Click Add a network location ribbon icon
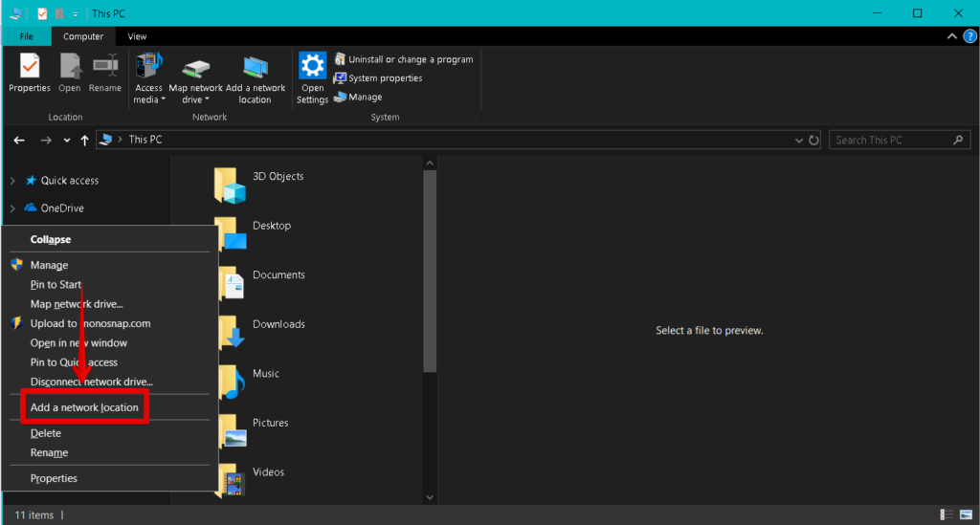980x525 pixels. tap(256, 68)
